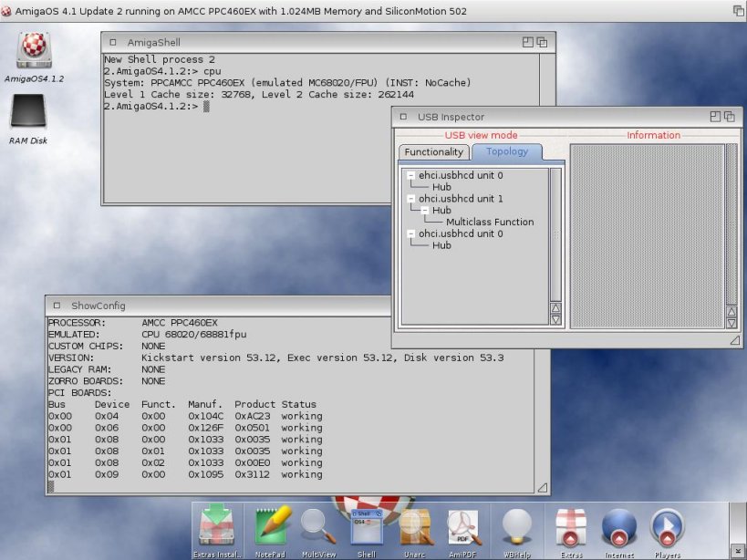Collapse the Hub node above Multiclass Function
This screenshot has height=560, width=747.
point(425,211)
